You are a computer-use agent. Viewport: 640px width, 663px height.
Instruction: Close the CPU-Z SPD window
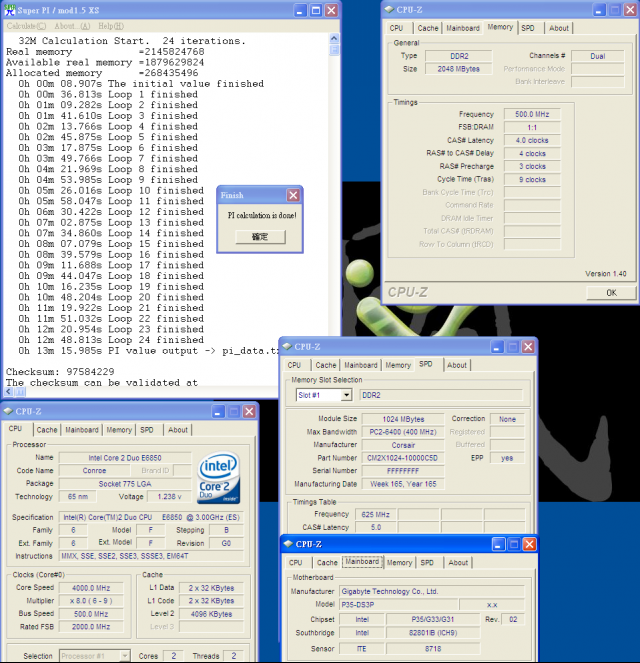[x=528, y=347]
